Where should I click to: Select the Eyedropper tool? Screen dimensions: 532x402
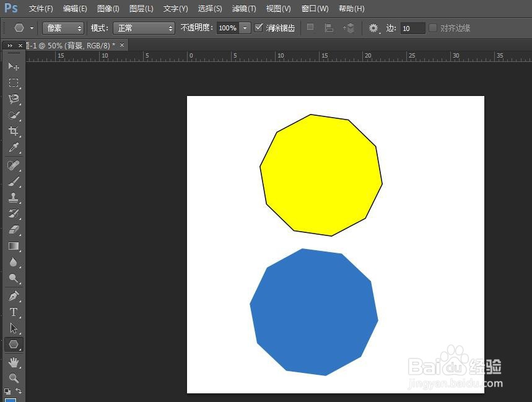(x=14, y=147)
